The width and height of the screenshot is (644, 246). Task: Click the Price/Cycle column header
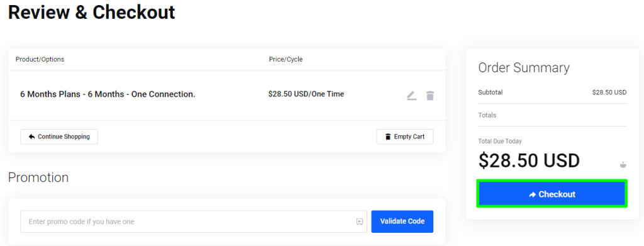[x=286, y=59]
